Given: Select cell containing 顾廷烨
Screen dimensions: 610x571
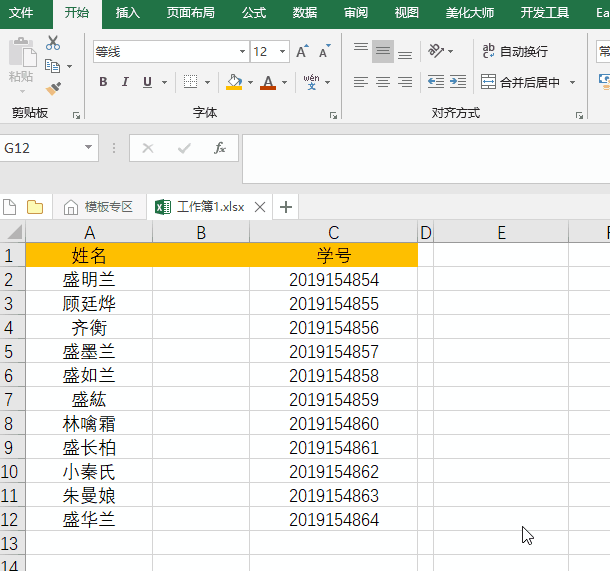Looking at the screenshot, I should coord(89,303).
